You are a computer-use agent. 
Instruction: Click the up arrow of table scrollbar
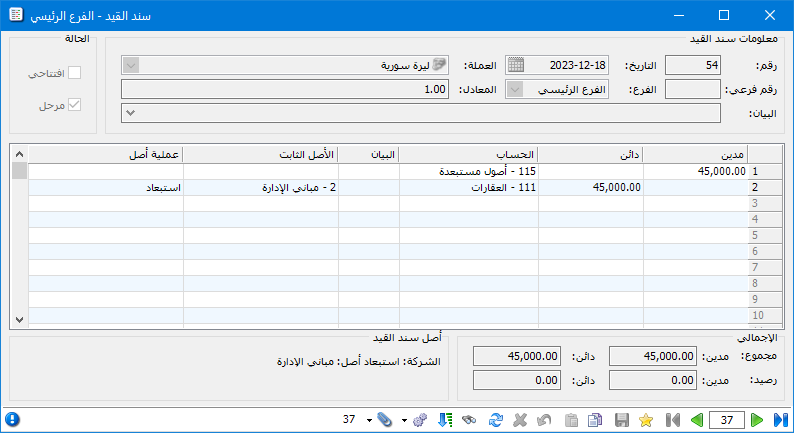tap(19, 154)
